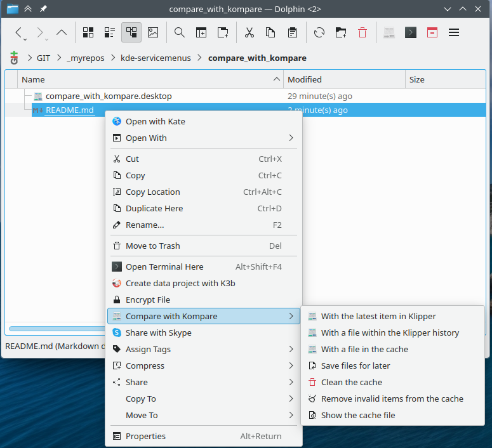Screen dimensions: 492x448
Task: Select Save files for later
Action: tap(392, 366)
